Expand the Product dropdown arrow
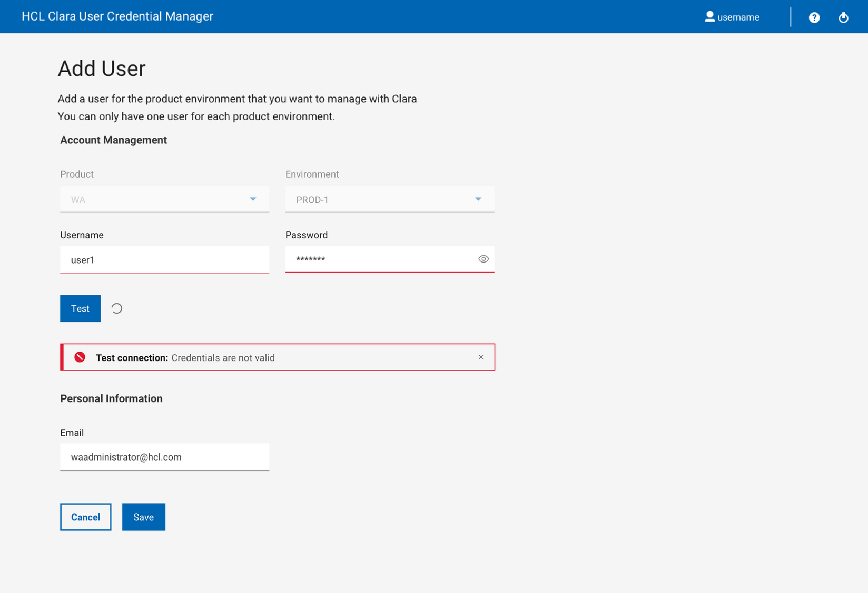 [253, 199]
